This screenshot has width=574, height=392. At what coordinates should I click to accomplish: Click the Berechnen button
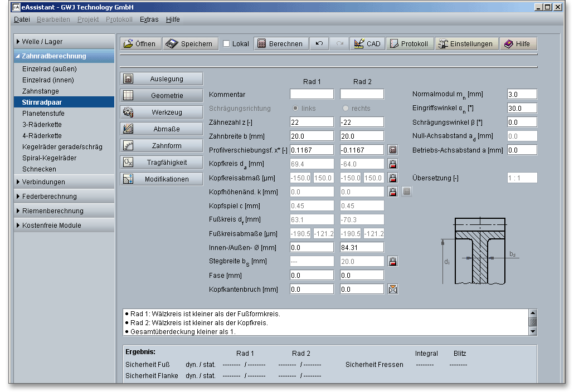click(280, 44)
